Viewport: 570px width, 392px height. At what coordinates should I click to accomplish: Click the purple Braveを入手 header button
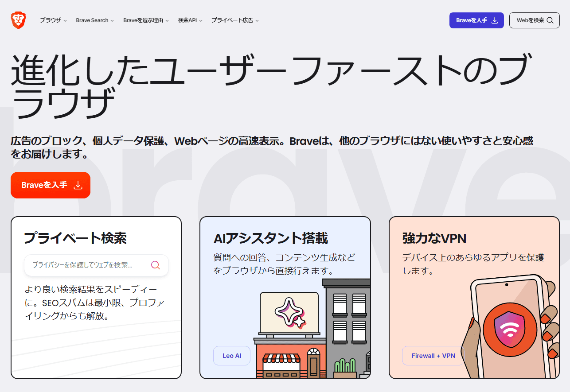[x=476, y=20]
